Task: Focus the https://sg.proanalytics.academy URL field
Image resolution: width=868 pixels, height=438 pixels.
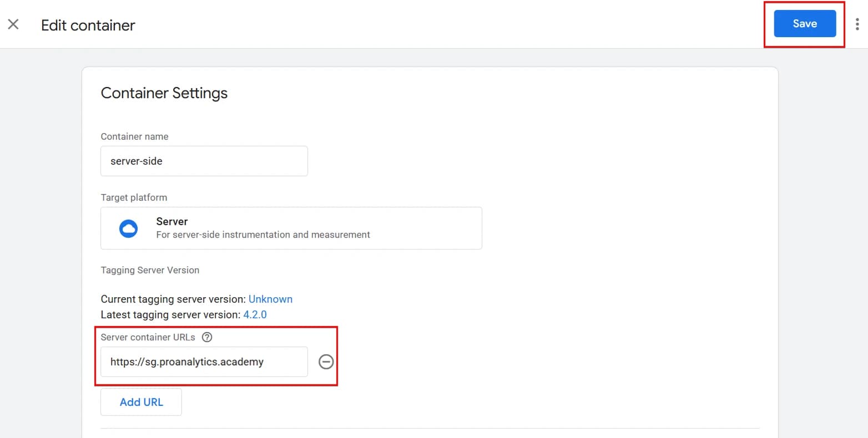Action: pos(204,361)
